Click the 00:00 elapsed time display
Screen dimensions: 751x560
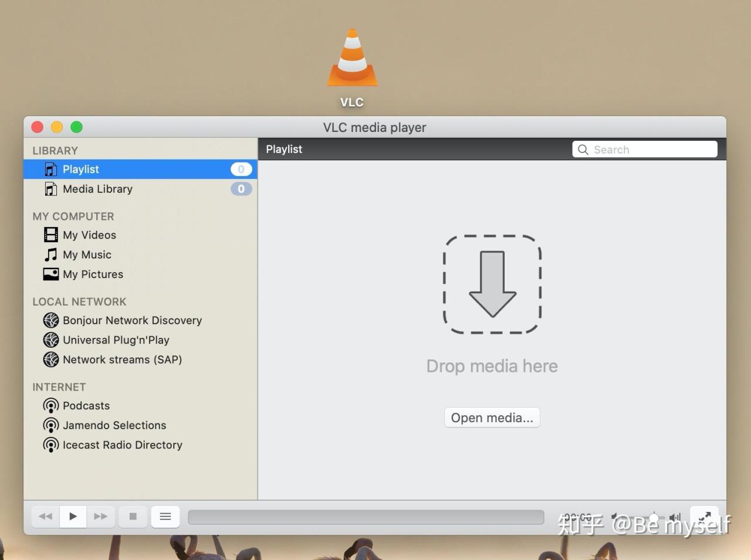(578, 517)
